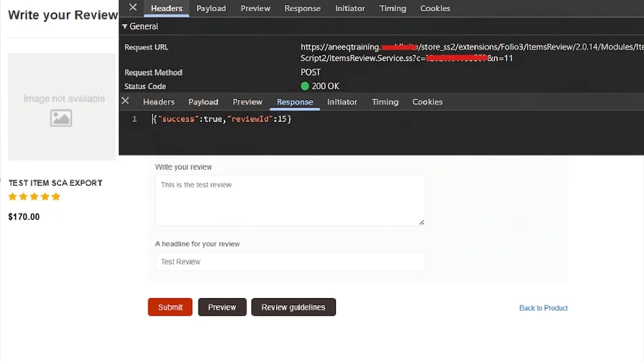Click the JSON response line with reviewId
This screenshot has width=644, height=361.
pos(222,119)
